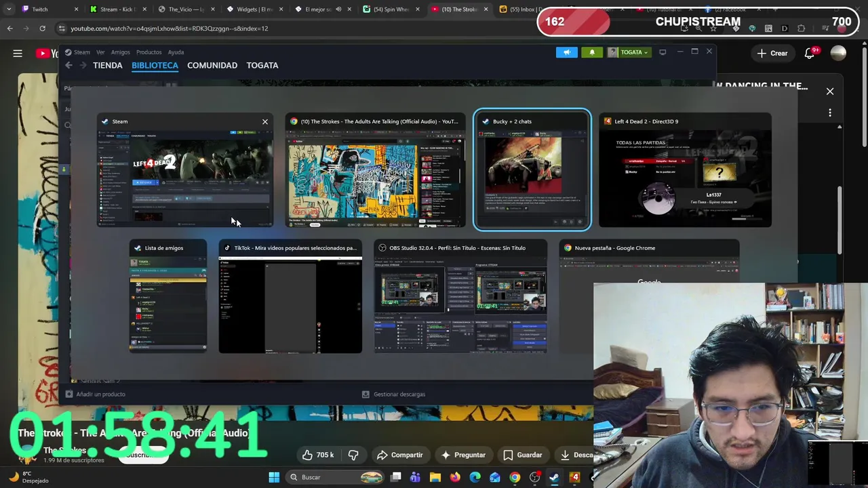The width and height of the screenshot is (868, 488).
Task: Open the TOGATA profile tab in Steam
Action: pyautogui.click(x=262, y=65)
